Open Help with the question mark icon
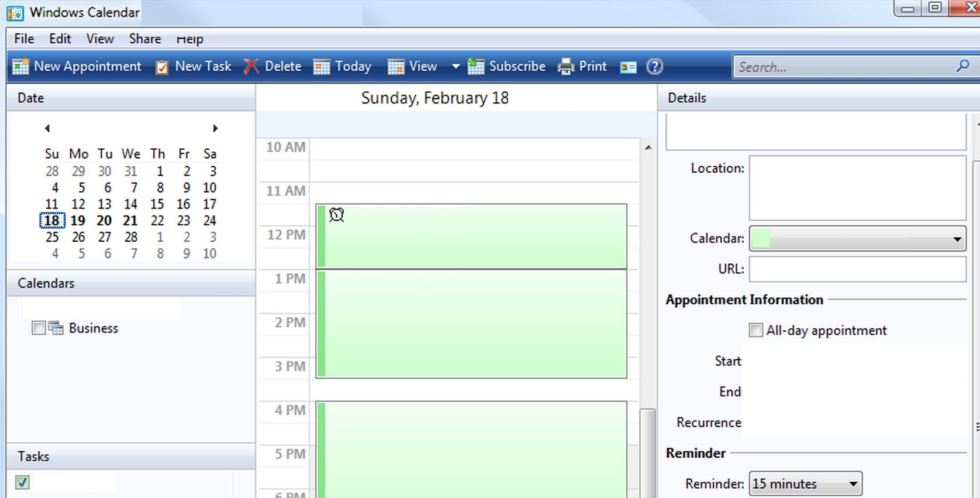The height and width of the screenshot is (498, 980). (655, 67)
